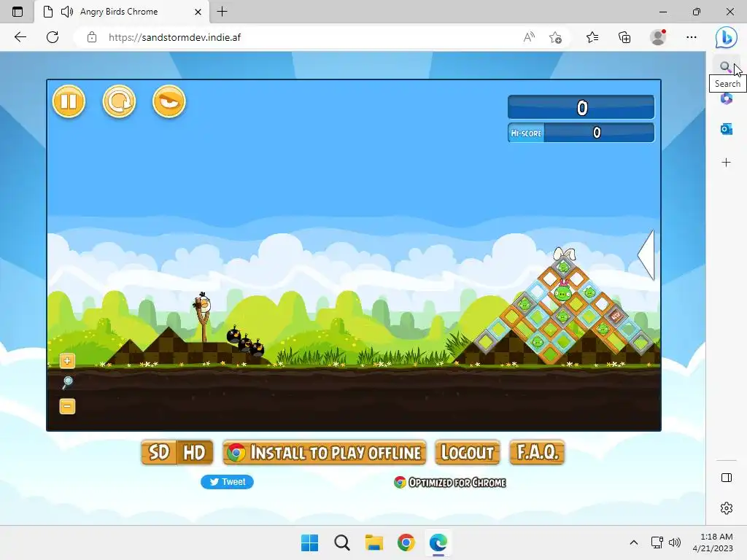747x560 pixels.
Task: Open the Favorites list
Action: (592, 37)
